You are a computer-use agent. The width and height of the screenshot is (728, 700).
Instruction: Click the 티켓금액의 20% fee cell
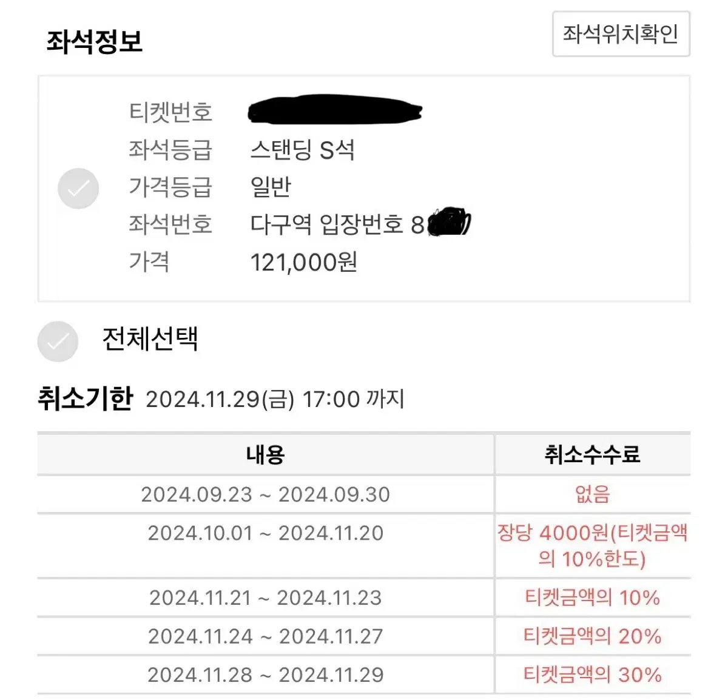593,636
